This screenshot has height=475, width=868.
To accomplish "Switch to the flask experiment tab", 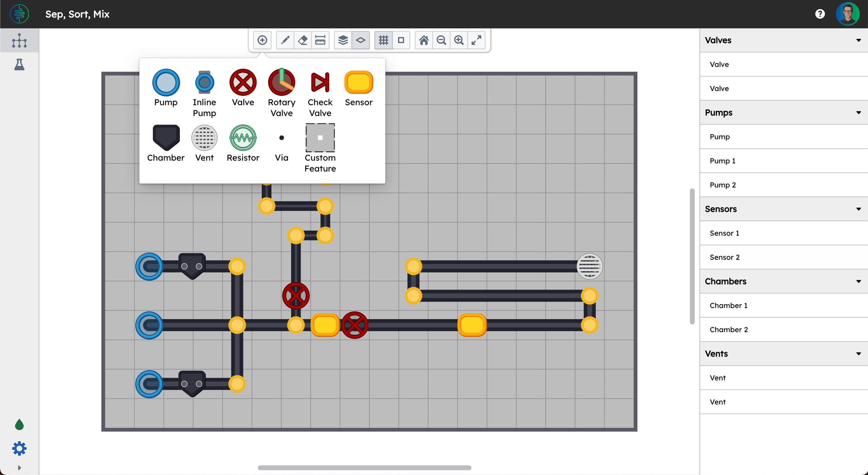I will pos(19,64).
